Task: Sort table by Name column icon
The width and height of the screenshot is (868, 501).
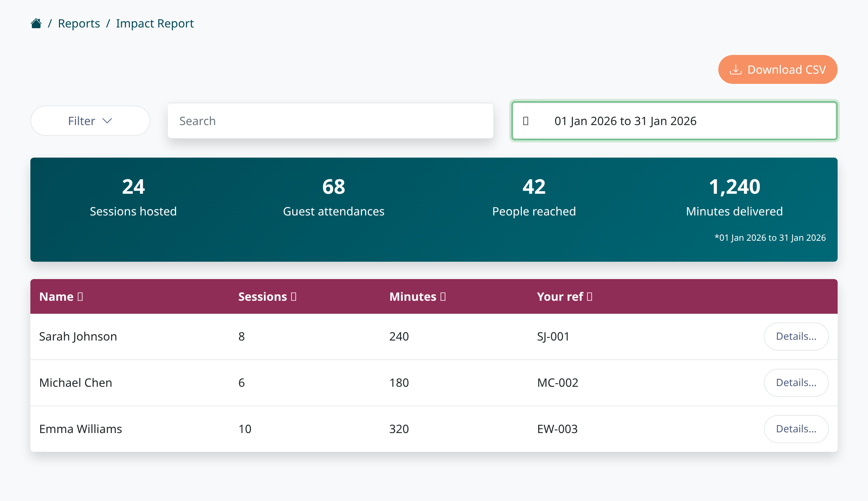Action: [80, 297]
